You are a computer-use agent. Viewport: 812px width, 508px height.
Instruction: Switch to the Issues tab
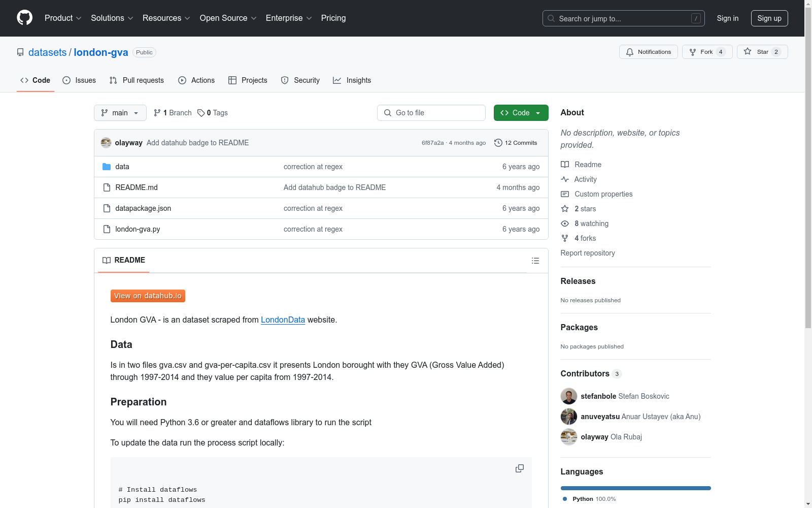coord(79,80)
